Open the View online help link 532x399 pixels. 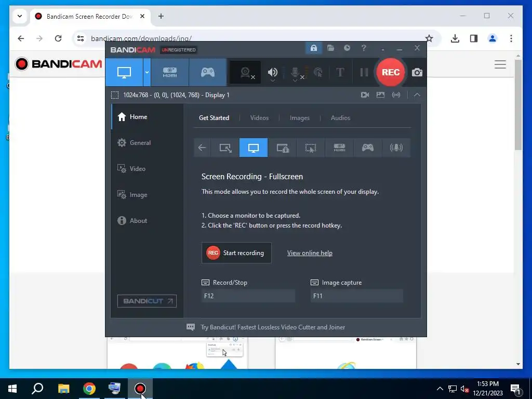click(x=310, y=253)
